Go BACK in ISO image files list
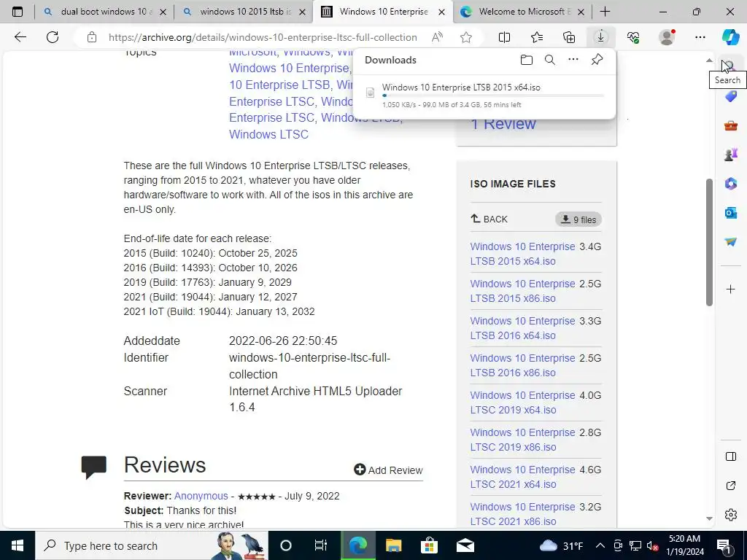Image resolution: width=747 pixels, height=560 pixels. coord(489,219)
